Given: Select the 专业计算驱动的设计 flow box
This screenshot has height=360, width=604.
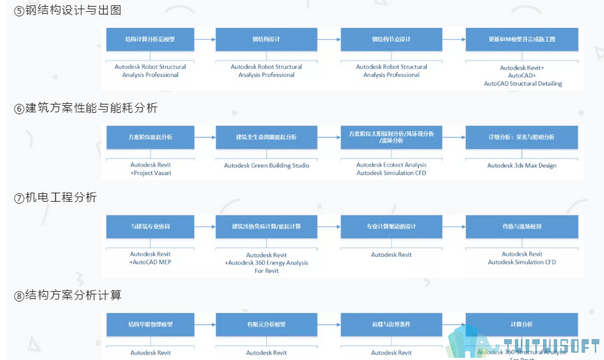Looking at the screenshot, I should (391, 226).
